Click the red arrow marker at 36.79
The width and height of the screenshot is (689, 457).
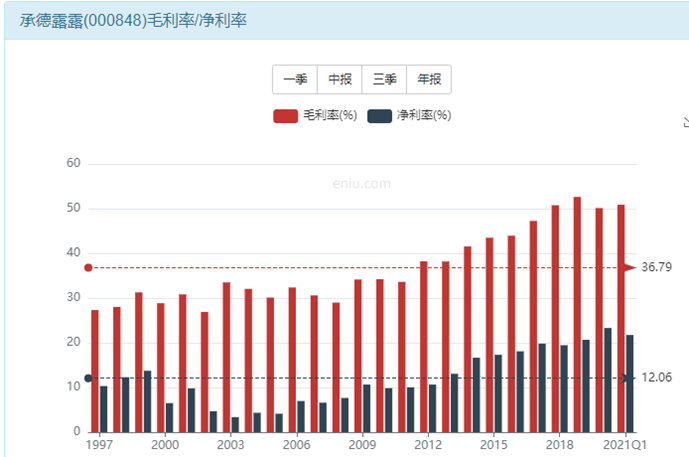[630, 268]
